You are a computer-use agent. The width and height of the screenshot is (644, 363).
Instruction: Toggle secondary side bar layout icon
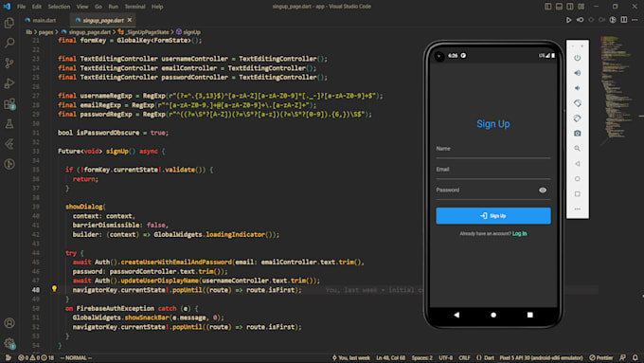coord(570,7)
